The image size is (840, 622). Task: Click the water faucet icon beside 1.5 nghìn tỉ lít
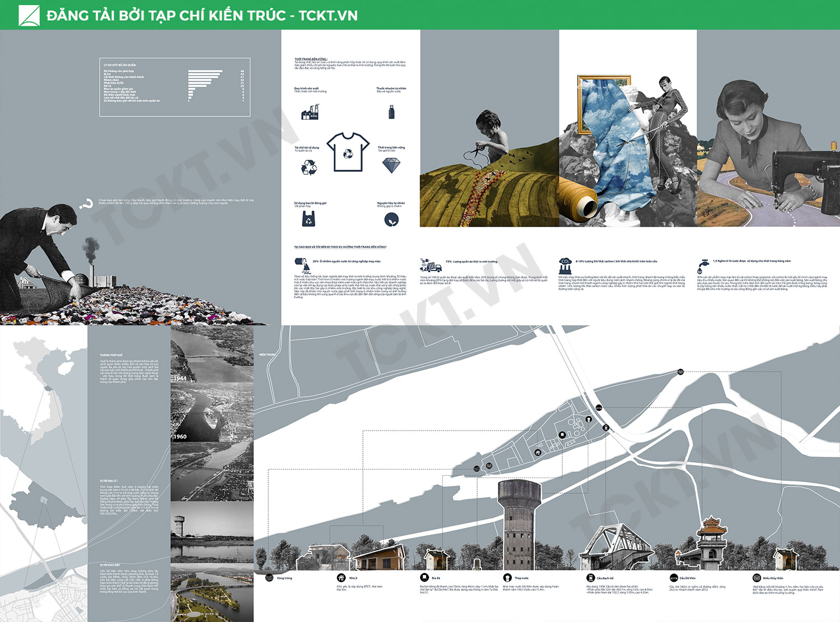click(x=703, y=266)
